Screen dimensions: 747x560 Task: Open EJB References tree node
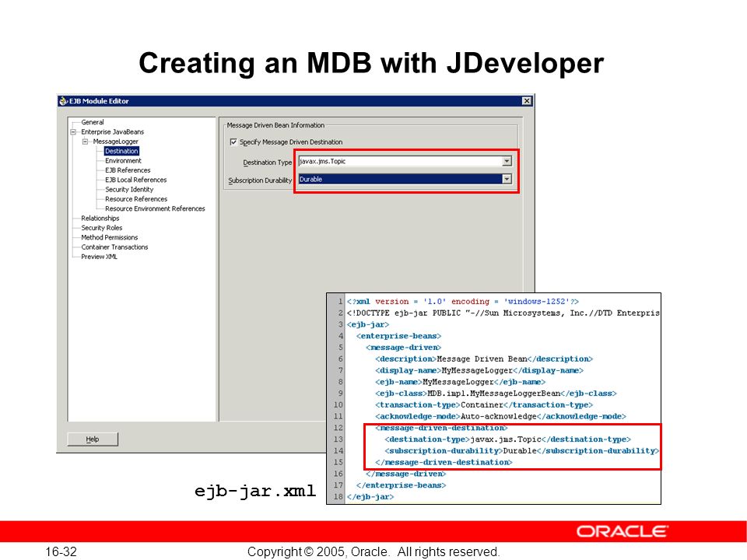(128, 170)
